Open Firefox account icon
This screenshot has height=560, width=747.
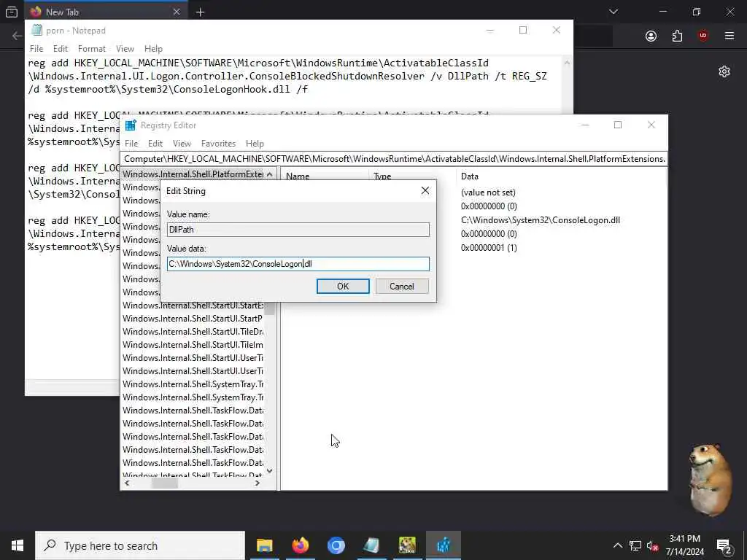coord(651,36)
